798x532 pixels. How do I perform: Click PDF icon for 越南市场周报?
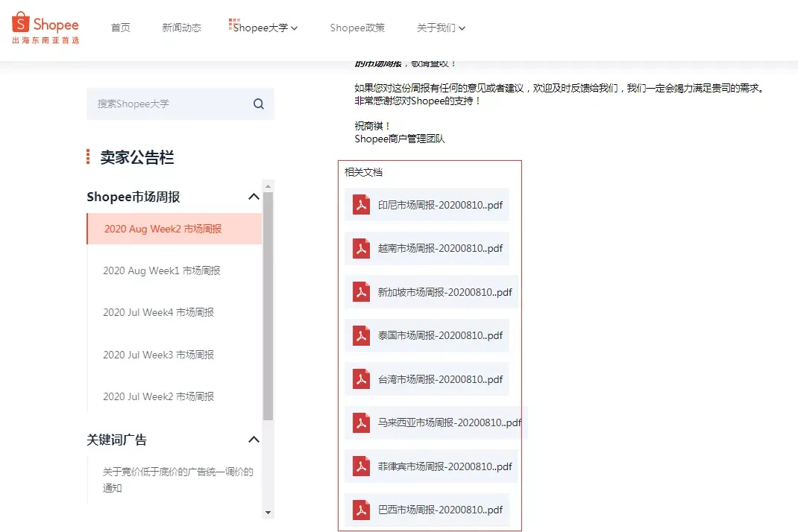tap(362, 248)
